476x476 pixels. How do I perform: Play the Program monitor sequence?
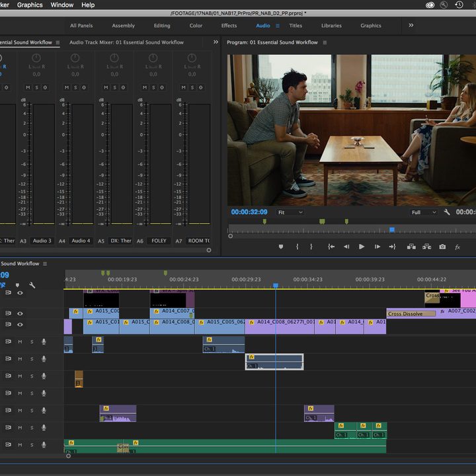tap(362, 247)
